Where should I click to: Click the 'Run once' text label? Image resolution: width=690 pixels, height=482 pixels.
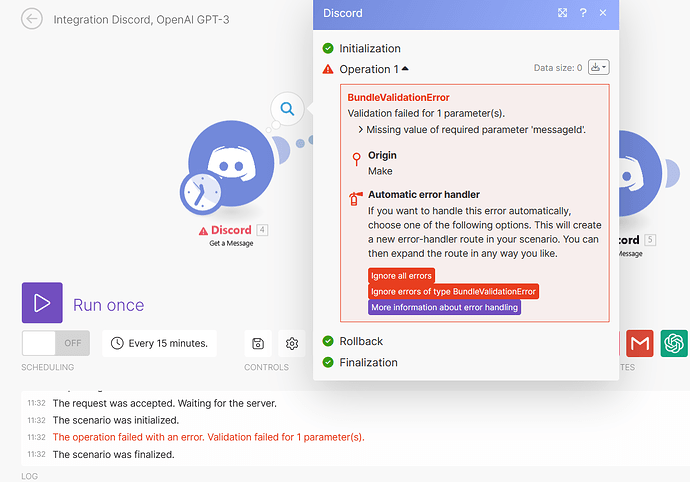(x=108, y=305)
